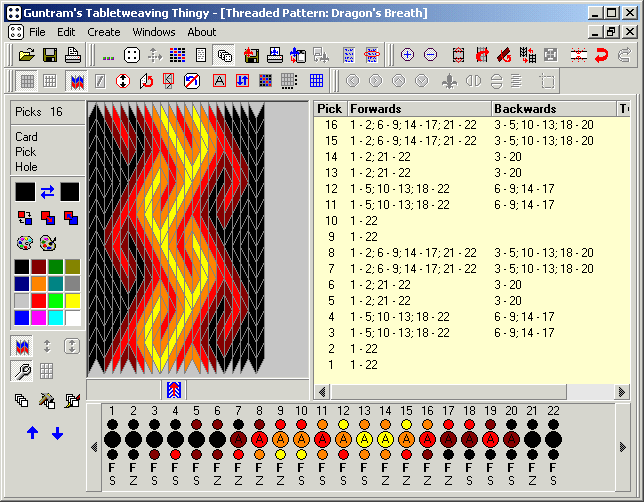Viewport: 644px width, 502px height.
Task: Click the zoom in magnifier plus icon
Action: pos(407,55)
